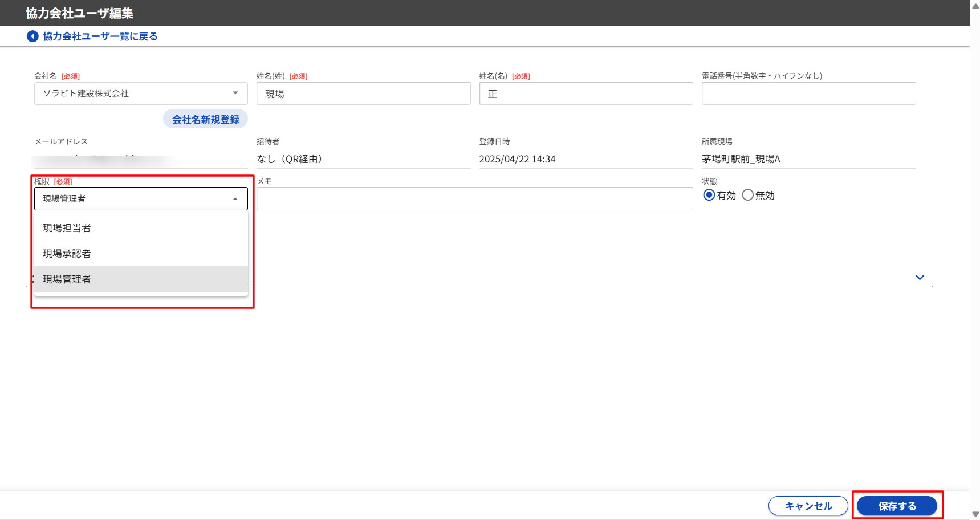
Task: Select the 無効 radio button
Action: (747, 195)
